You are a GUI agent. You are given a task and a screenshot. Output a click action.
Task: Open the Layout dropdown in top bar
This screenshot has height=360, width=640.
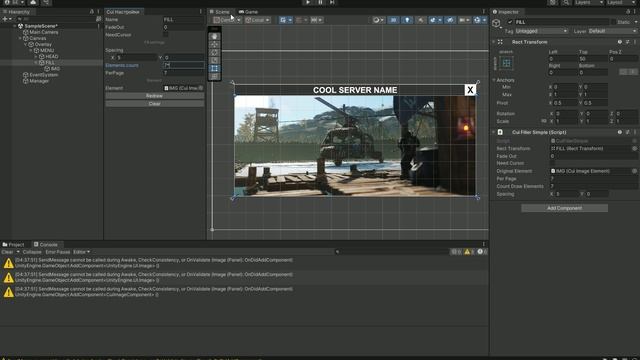622,2
